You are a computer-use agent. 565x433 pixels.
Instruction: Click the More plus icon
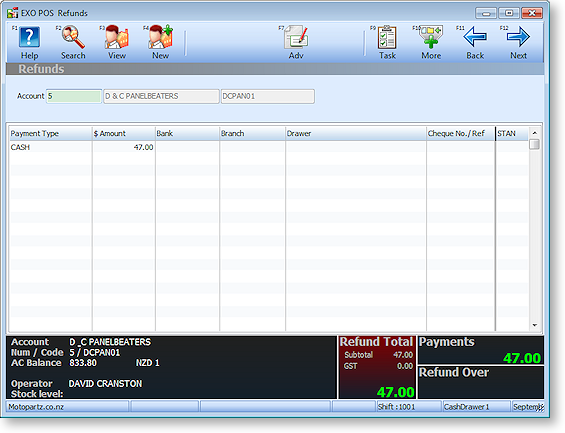pos(431,37)
